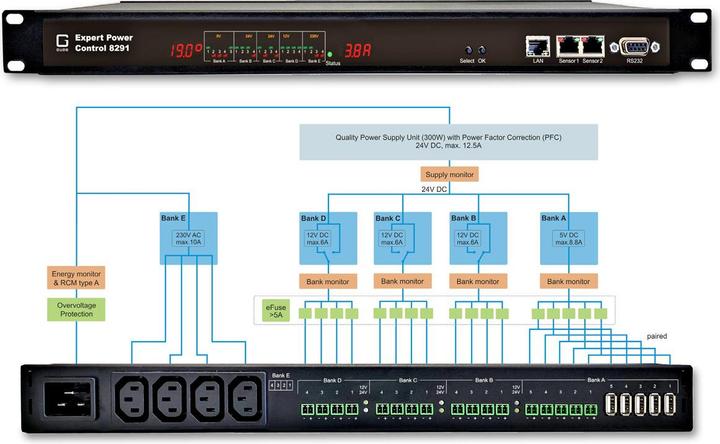Click the Bank C LED group on front panel
The height and width of the screenshot is (444, 720).
(268, 47)
